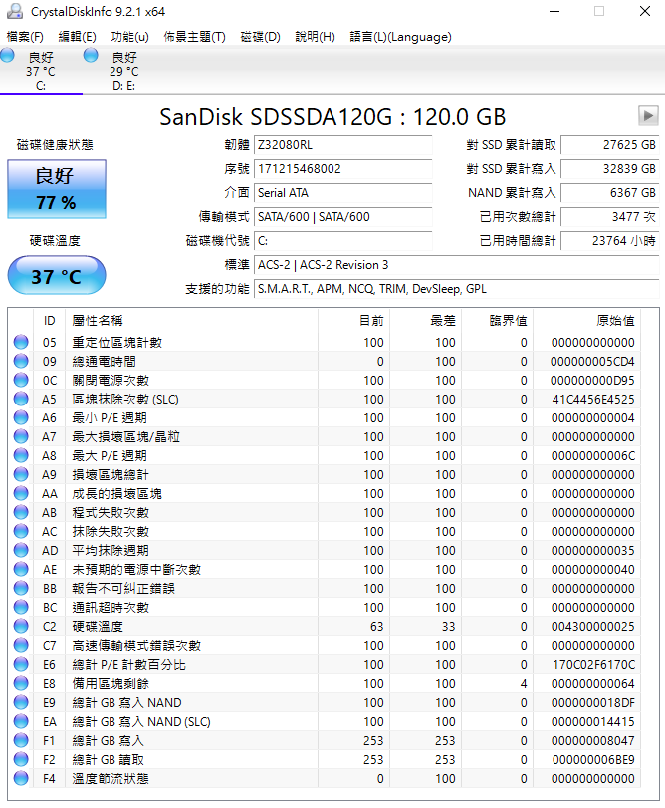
Task: Click raw value 41C4456E4525
Action: pyautogui.click(x=593, y=399)
